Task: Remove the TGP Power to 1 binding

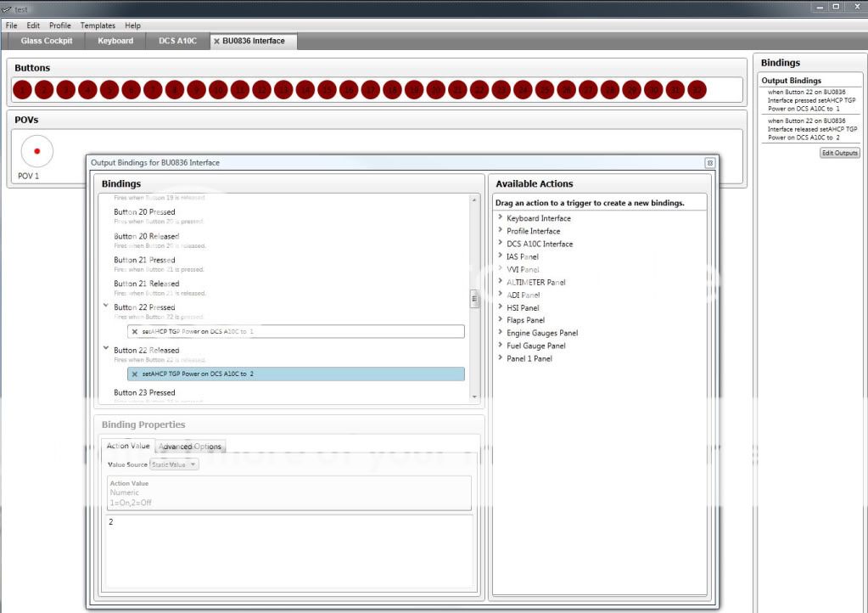Action: tap(135, 331)
